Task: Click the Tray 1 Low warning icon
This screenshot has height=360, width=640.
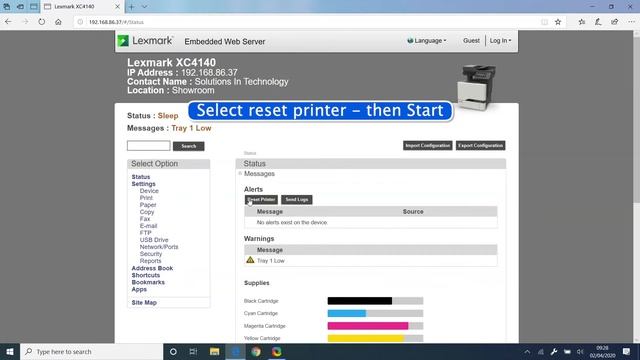Action: coord(250,260)
